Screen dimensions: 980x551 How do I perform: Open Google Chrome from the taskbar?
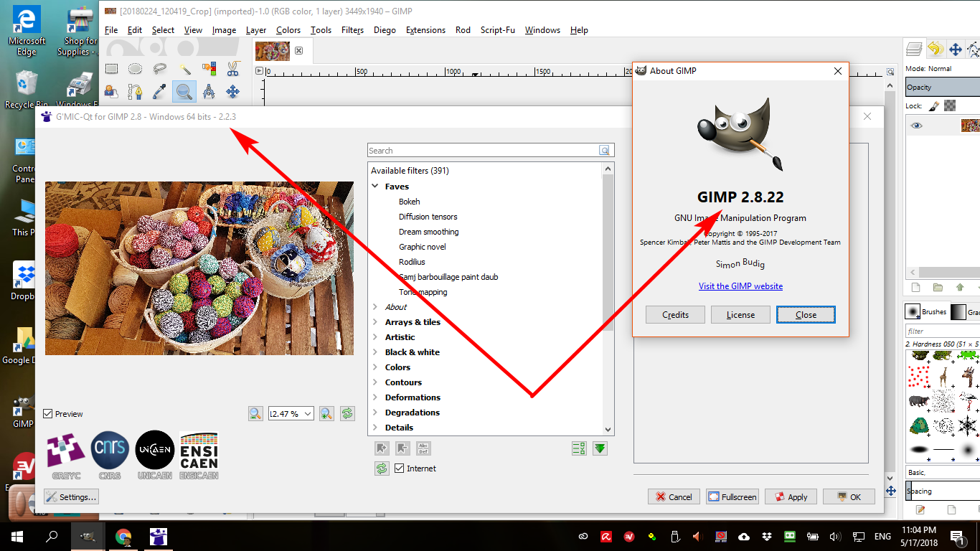(123, 536)
